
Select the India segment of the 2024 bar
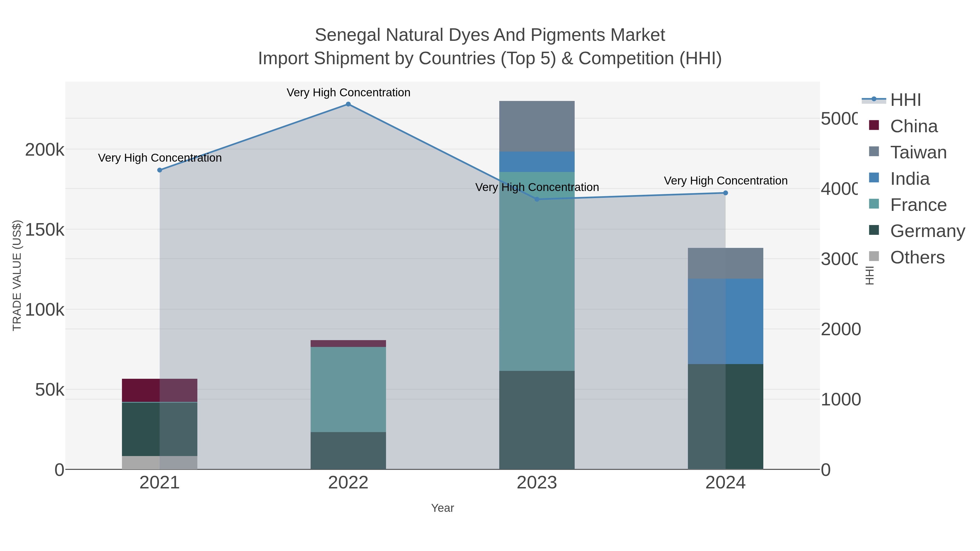coord(725,321)
